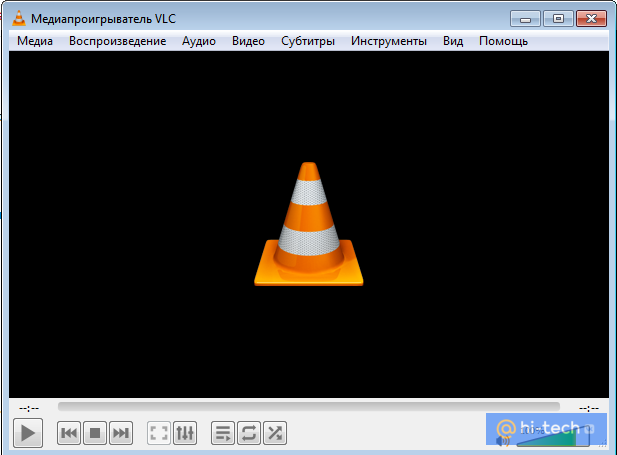Open the Видео menu

point(248,41)
